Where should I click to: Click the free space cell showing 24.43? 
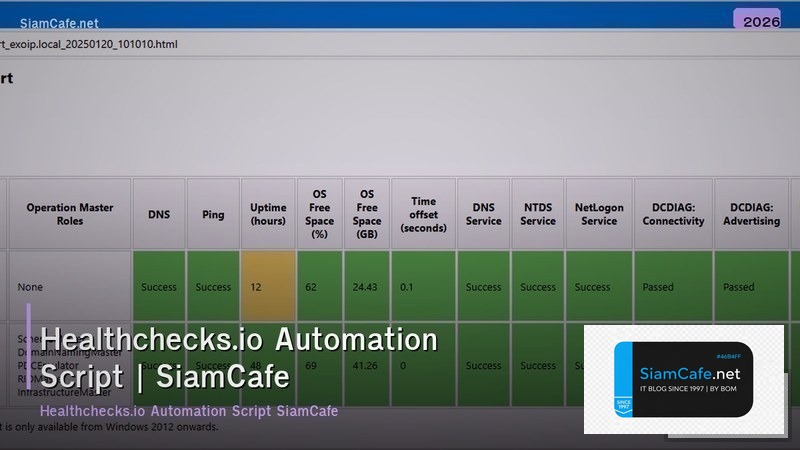[367, 286]
